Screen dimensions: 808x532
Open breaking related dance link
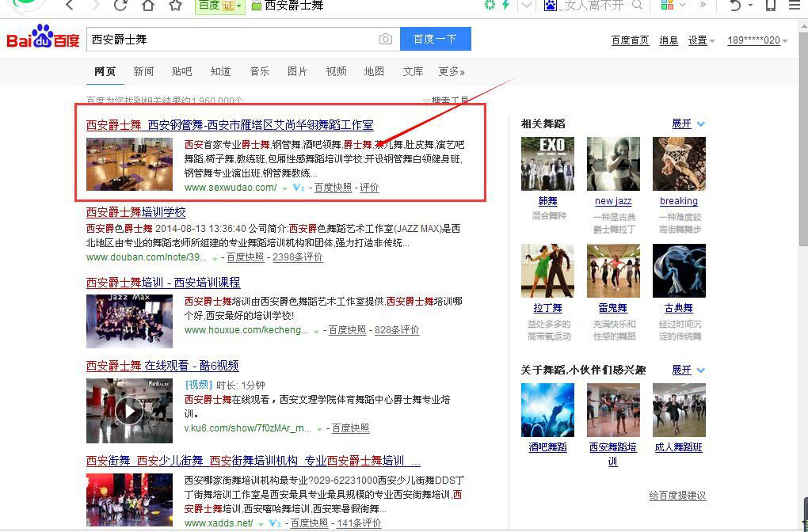point(679,201)
